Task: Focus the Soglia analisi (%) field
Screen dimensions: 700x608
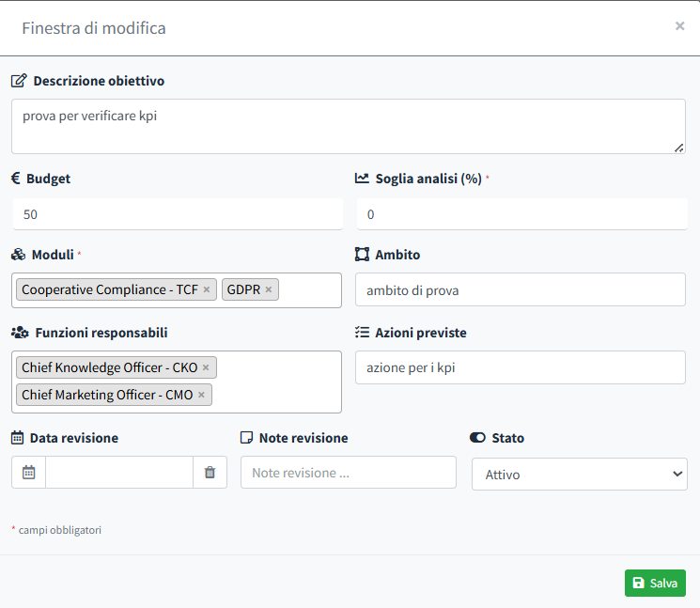Action: 521,213
